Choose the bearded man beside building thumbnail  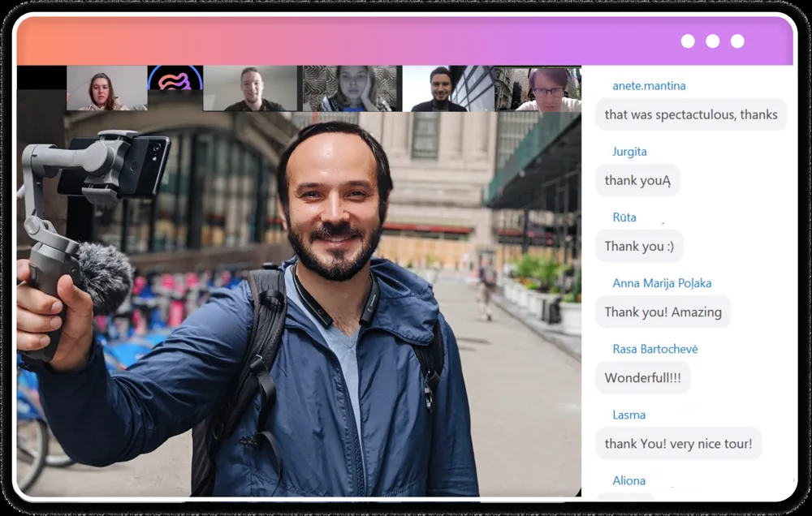point(448,88)
